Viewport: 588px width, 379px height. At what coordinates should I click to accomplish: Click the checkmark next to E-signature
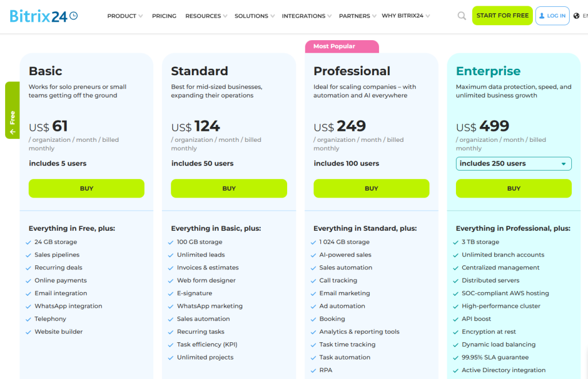tap(171, 293)
